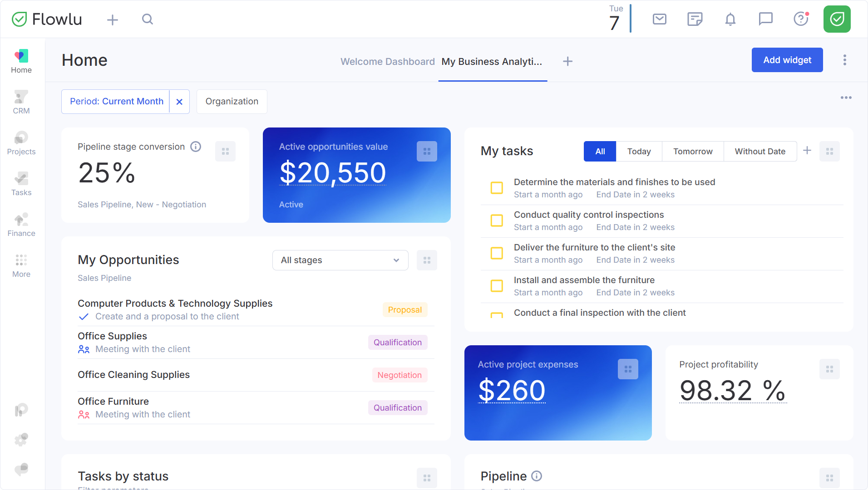The width and height of the screenshot is (868, 490).
Task: Open the Finance module in sidebar
Action: coord(21,225)
